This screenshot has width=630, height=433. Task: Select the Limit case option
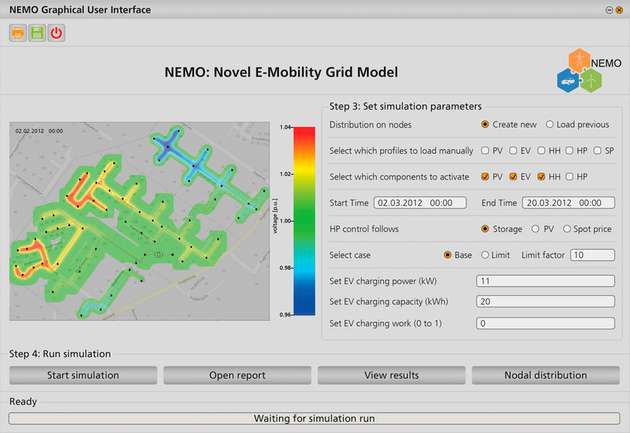click(x=485, y=255)
